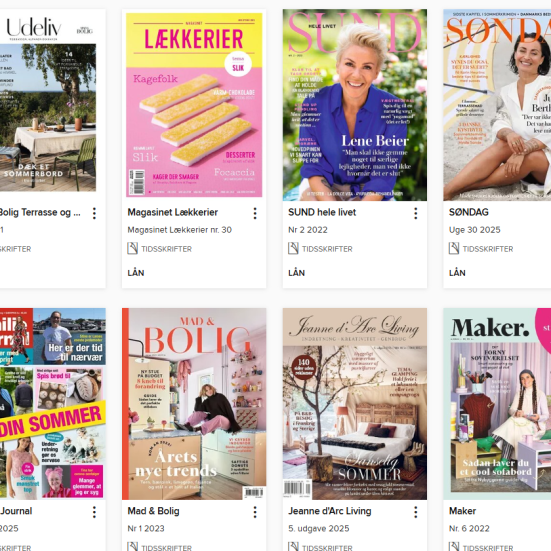
Task: Open the SUND hele livet title link
Action: [x=322, y=212]
